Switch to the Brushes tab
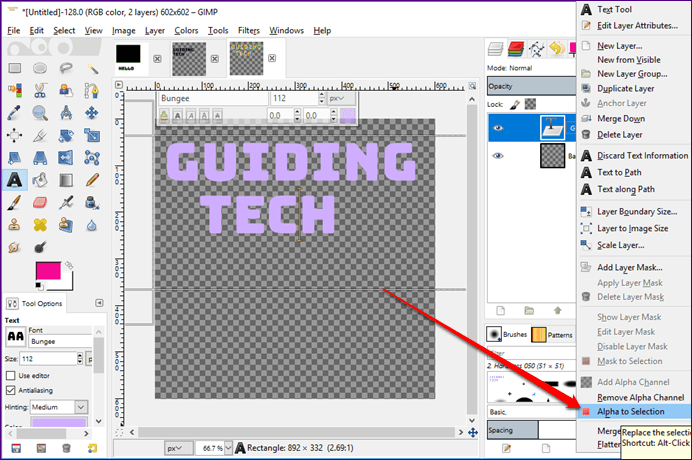Screen dimensions: 692x460 pos(507,334)
